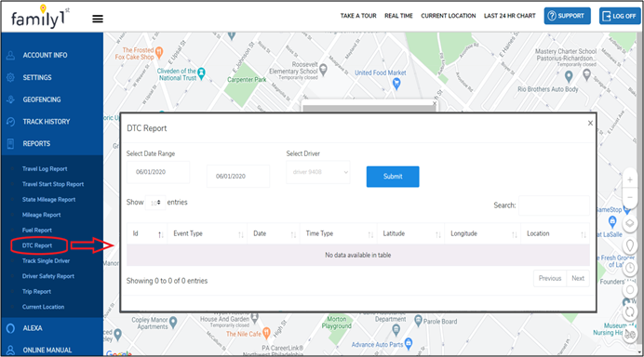Image resolution: width=644 pixels, height=357 pixels.
Task: Click the map zoom in plus icon
Action: click(x=630, y=179)
